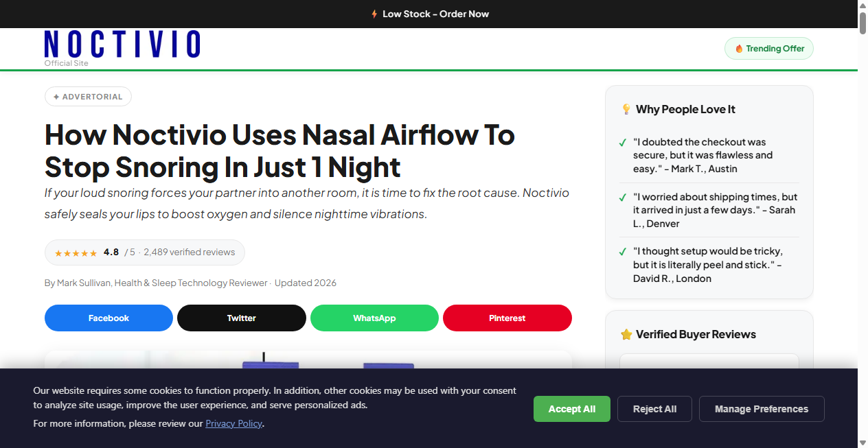Click the Verified Buyer Reviews heading
The image size is (868, 448).
tap(696, 335)
